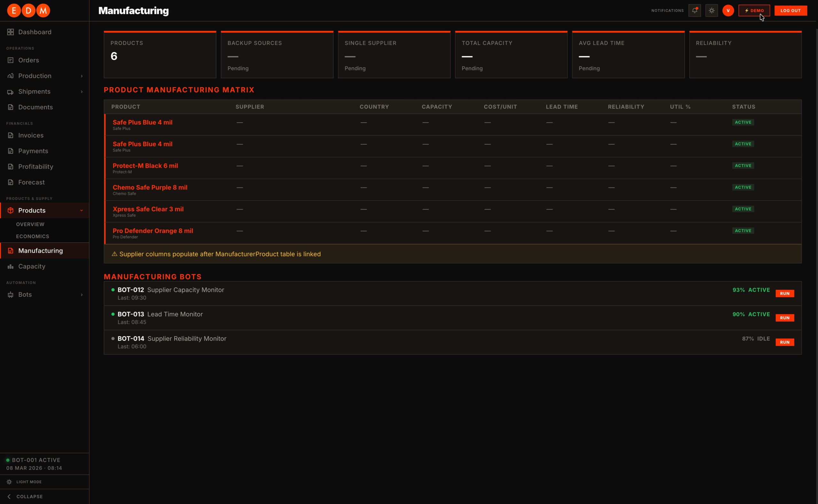
Task: Click the Capacity bar chart icon
Action: (10, 266)
